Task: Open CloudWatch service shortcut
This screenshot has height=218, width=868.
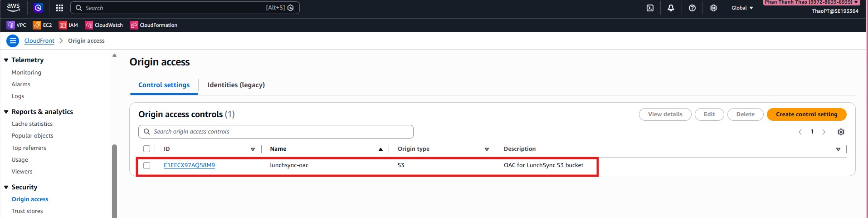Action: coord(104,25)
